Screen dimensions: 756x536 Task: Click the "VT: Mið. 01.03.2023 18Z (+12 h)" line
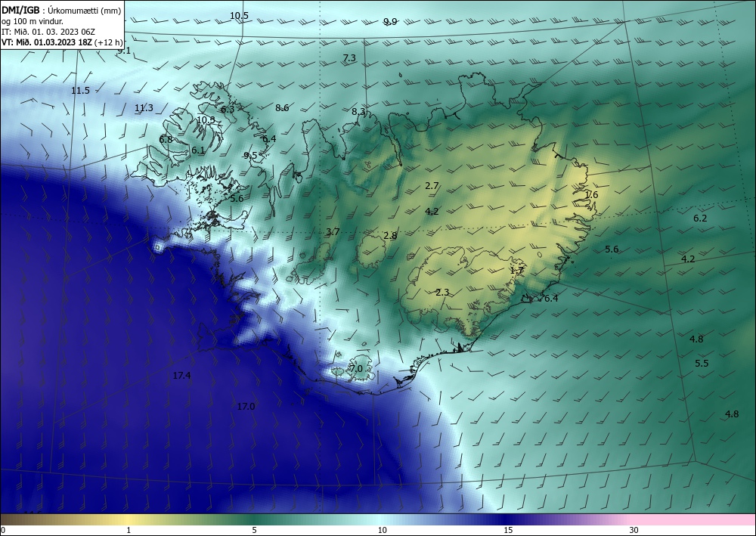[x=62, y=42]
